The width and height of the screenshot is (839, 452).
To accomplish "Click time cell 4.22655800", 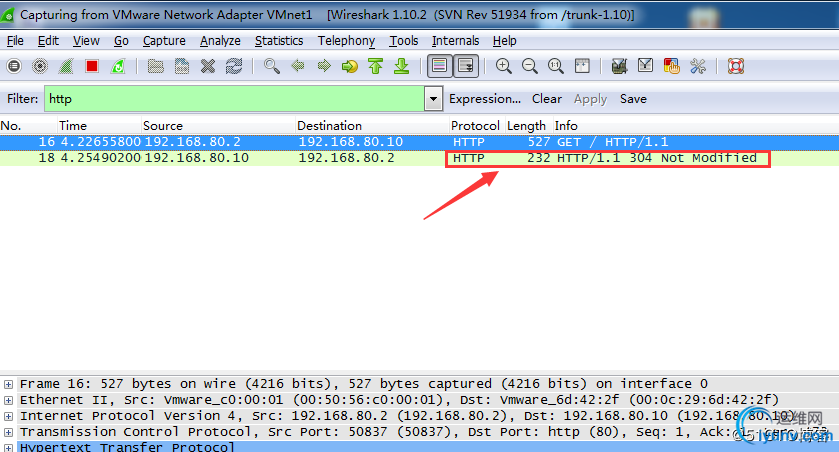I will click(x=101, y=142).
